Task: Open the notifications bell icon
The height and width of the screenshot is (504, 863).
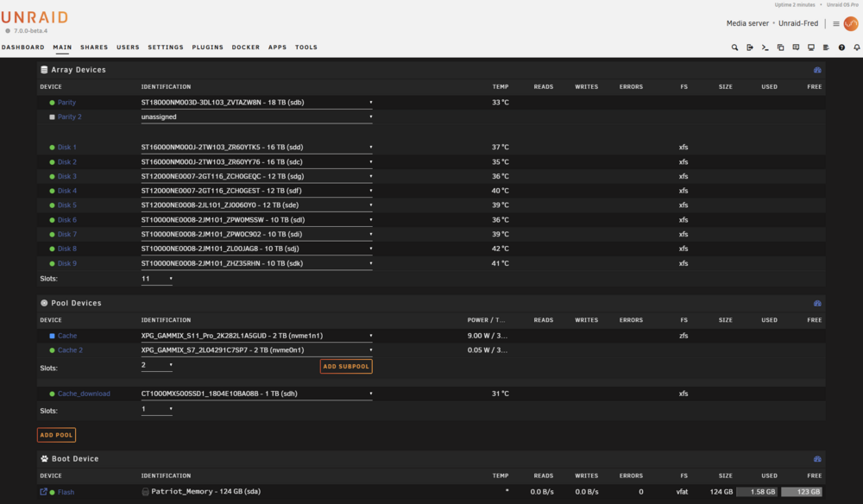Action: (x=857, y=47)
